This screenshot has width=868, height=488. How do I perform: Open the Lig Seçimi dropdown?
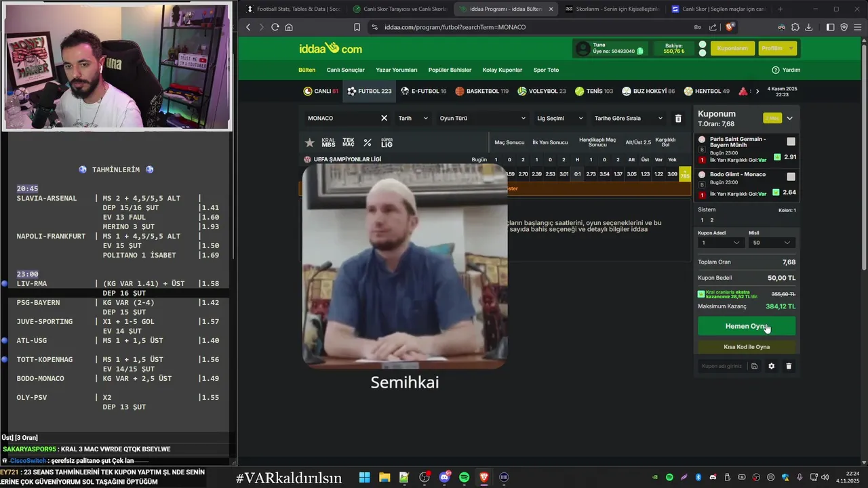tap(559, 118)
